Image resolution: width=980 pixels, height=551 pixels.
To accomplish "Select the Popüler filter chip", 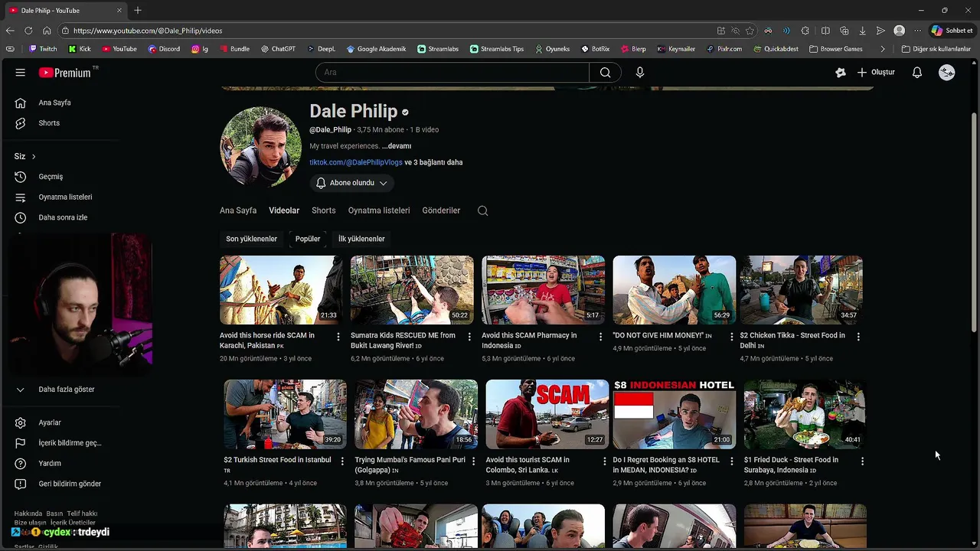I will point(308,239).
